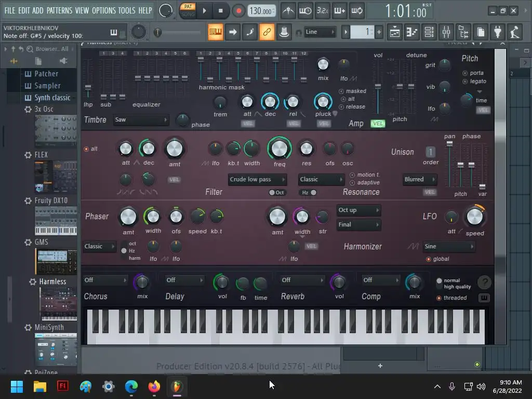The width and height of the screenshot is (532, 399).
Task: Open the Oct up harmonizer dropdown
Action: [358, 210]
